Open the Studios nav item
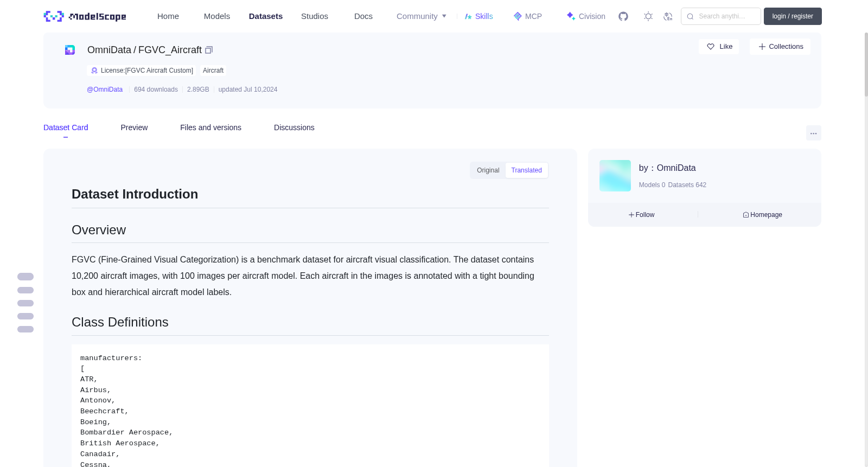The image size is (868, 467). (x=315, y=16)
